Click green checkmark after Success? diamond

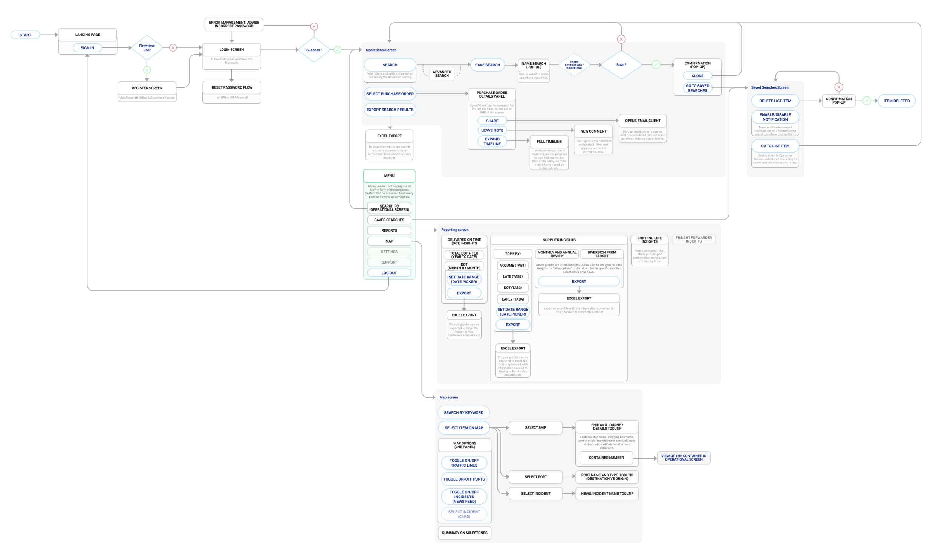[337, 50]
